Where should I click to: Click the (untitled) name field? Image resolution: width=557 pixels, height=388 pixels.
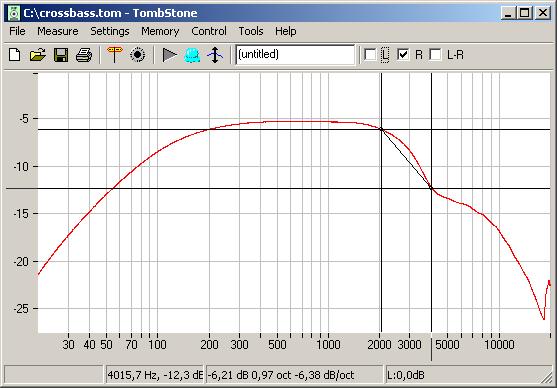click(x=295, y=55)
